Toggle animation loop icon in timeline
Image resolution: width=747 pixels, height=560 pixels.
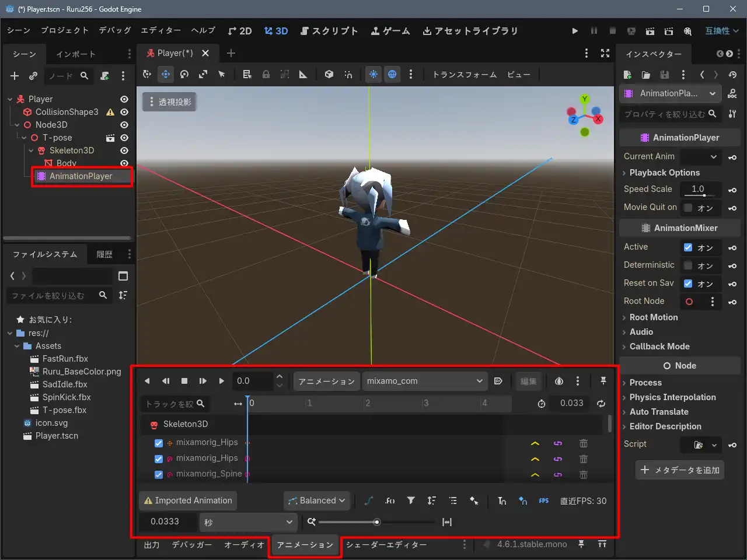point(601,403)
